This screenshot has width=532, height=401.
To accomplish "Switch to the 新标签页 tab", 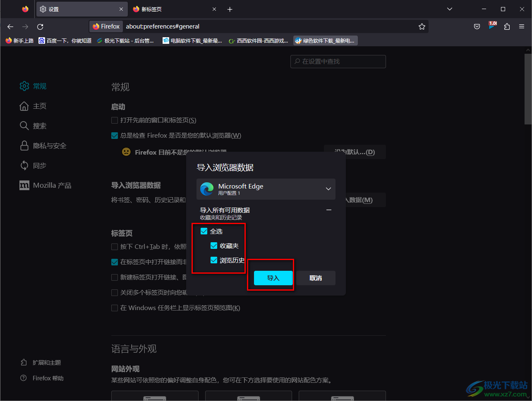I will coord(174,9).
